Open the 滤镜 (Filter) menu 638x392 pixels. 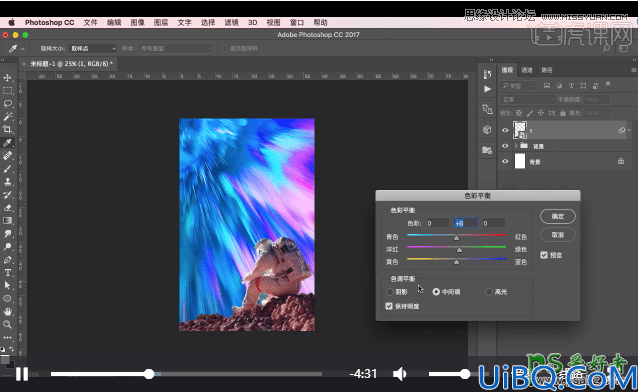[x=232, y=22]
